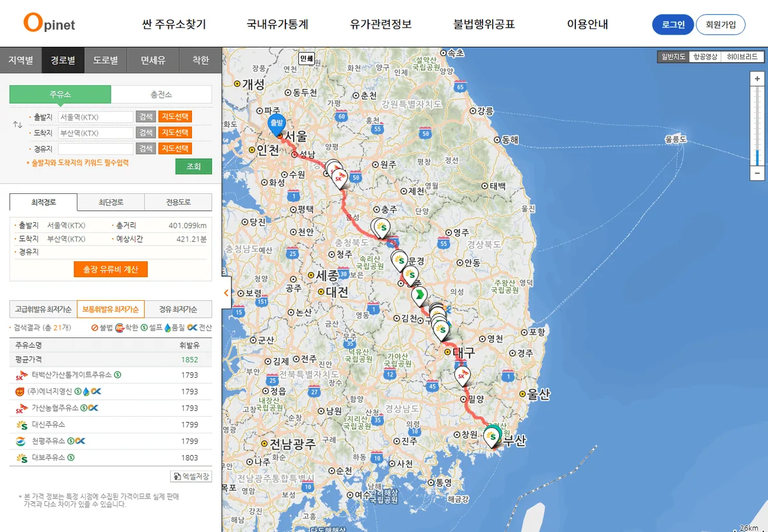
Task: Click the brand logo of 천평주유소
Action: 21,442
